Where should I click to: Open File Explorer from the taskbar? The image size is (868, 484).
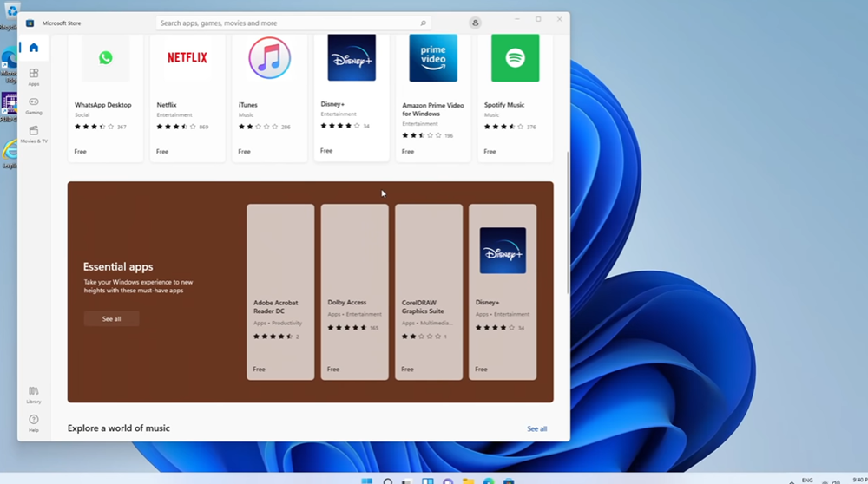tap(469, 481)
